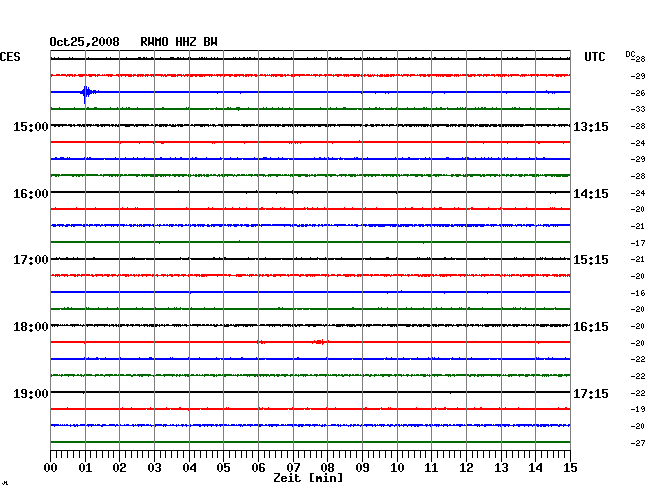This screenshot has height=494, width=650.
Task: Click the red signal burst just before minute 08
Action: click(x=320, y=342)
